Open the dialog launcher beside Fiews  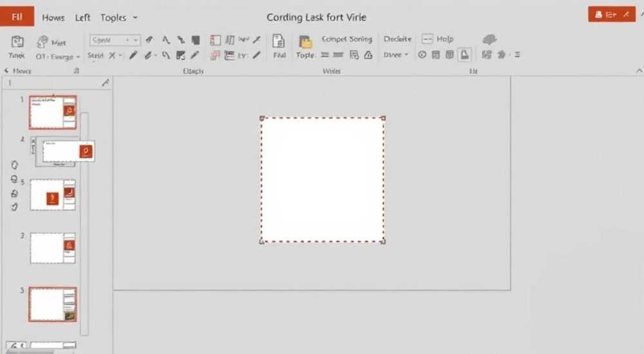pyautogui.click(x=77, y=71)
